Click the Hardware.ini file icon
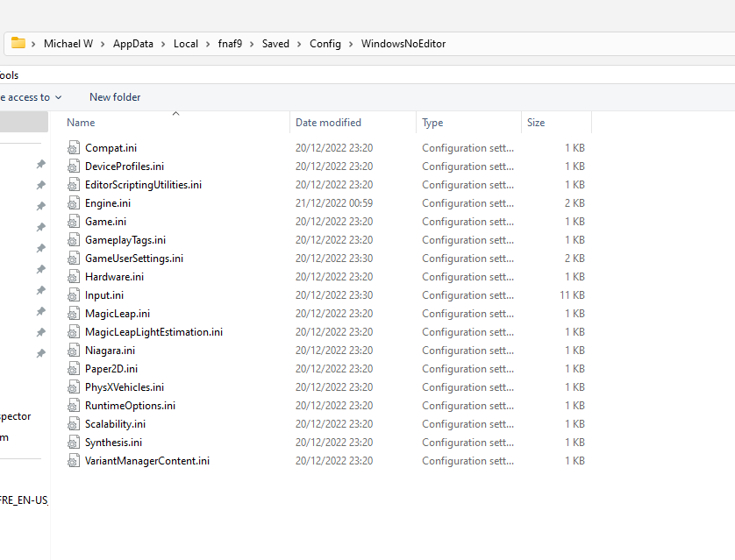 [74, 277]
